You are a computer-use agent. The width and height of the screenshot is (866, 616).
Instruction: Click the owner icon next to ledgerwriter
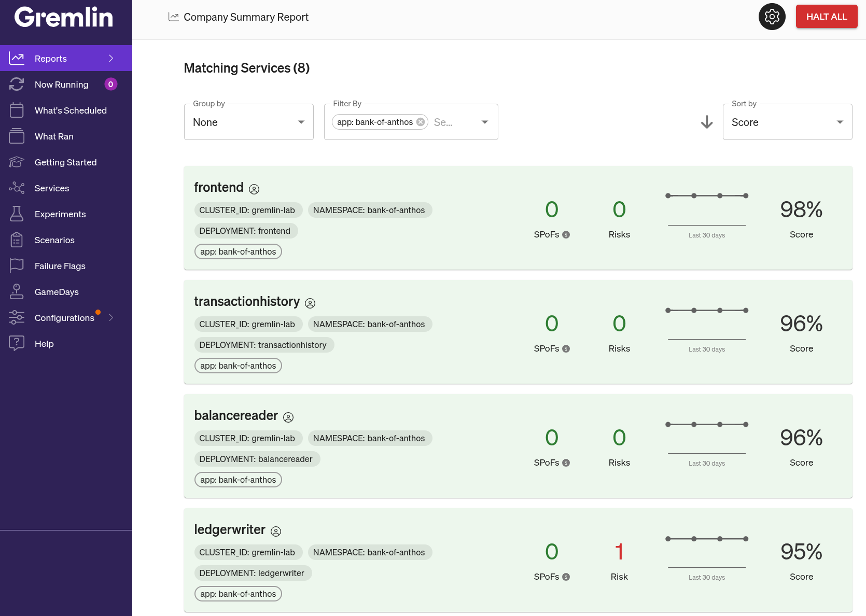pos(276,531)
